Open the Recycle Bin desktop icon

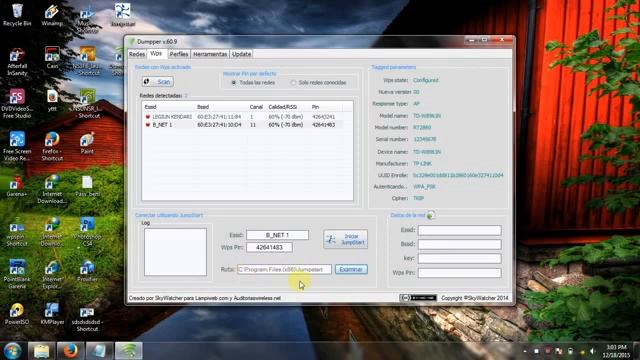(x=17, y=15)
